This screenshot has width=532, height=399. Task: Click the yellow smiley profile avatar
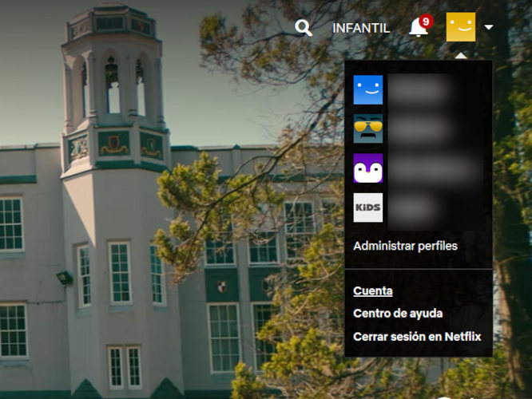click(460, 27)
